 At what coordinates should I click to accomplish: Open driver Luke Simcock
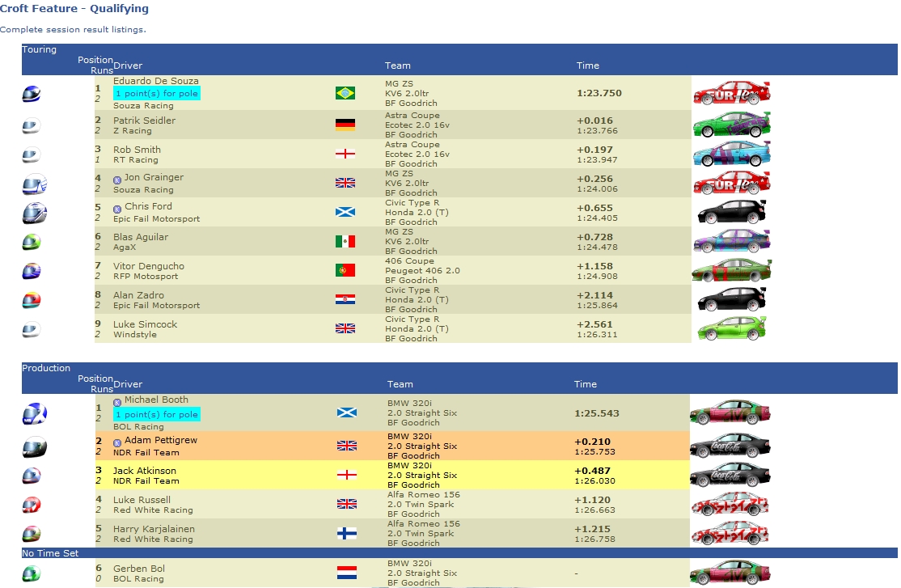(x=145, y=324)
